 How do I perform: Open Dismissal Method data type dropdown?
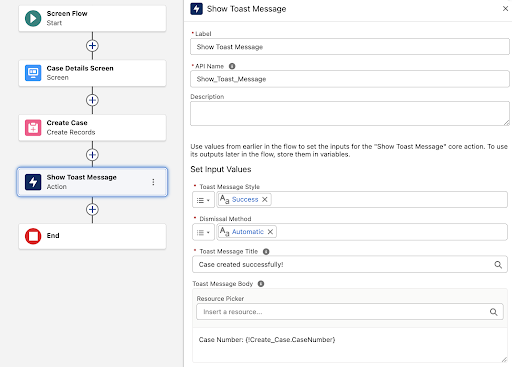pyautogui.click(x=203, y=232)
